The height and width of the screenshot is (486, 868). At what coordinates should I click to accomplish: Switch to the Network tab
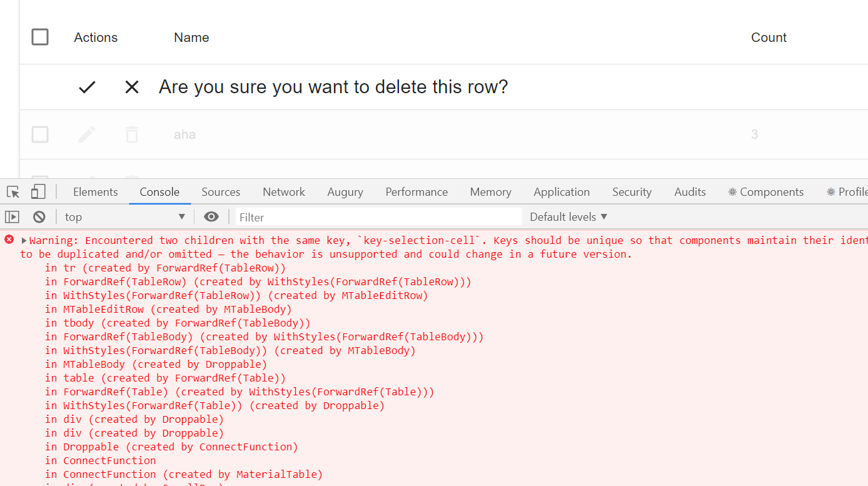pos(283,191)
